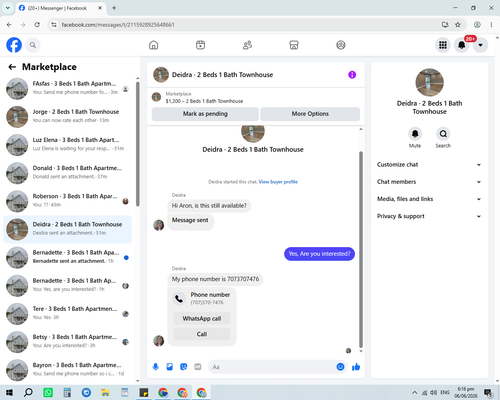Send a thumbs up like
This screenshot has width=500, height=400.
356,367
